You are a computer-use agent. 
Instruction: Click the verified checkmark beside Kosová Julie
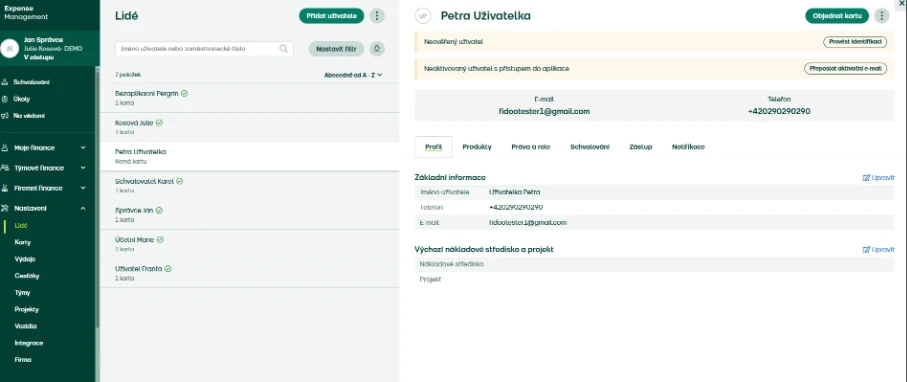pos(160,123)
